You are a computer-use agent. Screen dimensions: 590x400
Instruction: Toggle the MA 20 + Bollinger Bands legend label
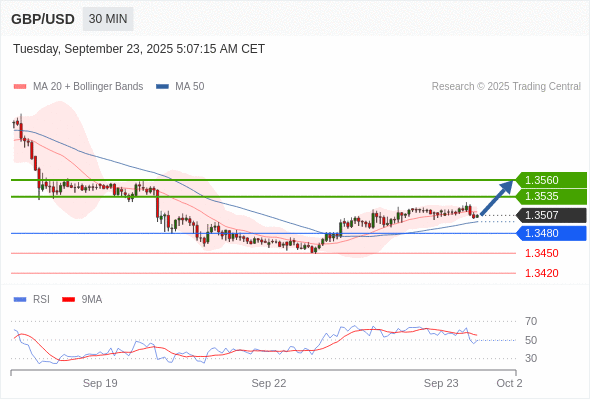(88, 87)
